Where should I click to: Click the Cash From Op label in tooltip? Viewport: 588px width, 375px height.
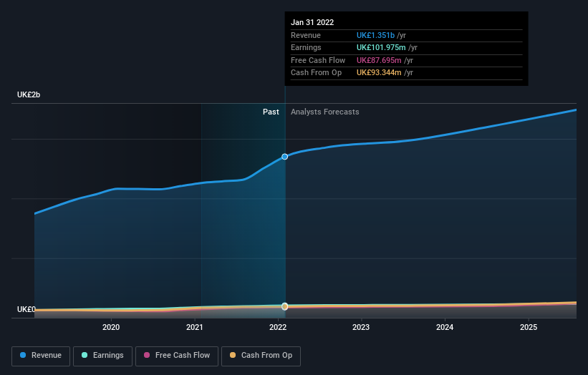(x=316, y=73)
